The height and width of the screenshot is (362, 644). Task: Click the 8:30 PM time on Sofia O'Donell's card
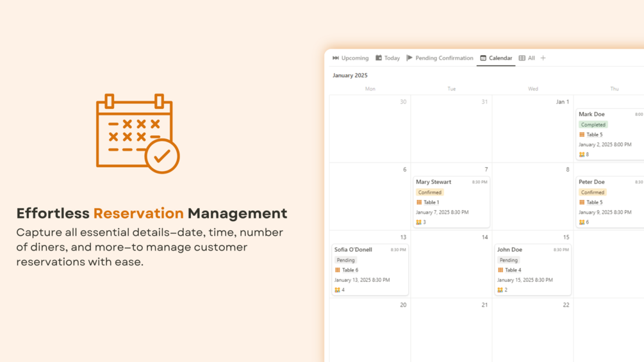[398, 249]
